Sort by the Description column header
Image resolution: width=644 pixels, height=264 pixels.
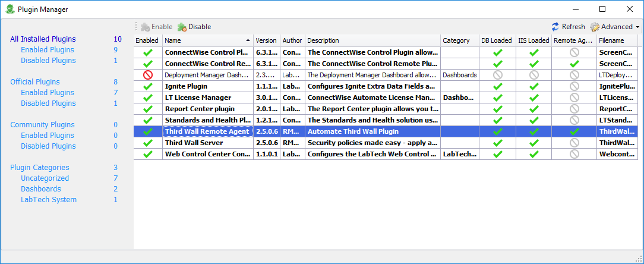(372, 40)
